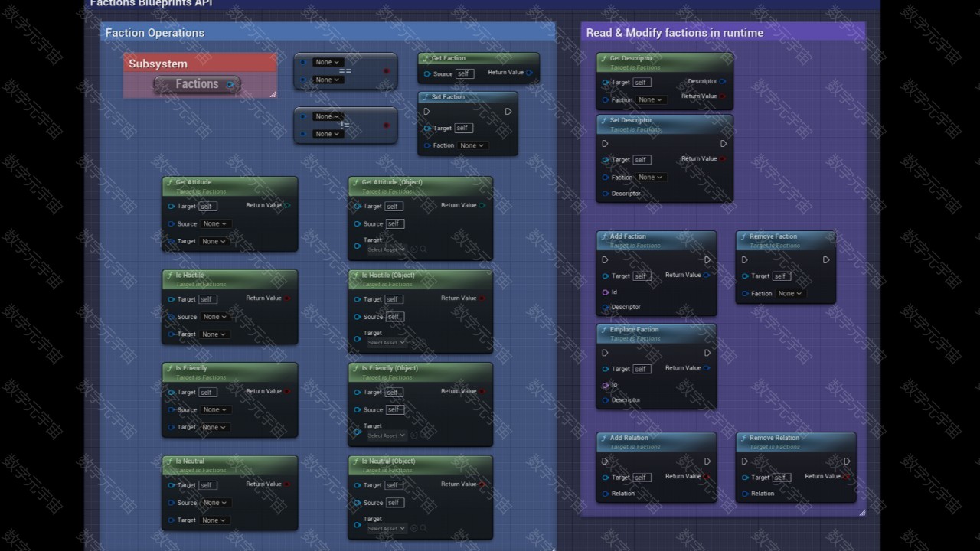This screenshot has width=980, height=551.
Task: Select the Remove Relation node title
Action: [x=774, y=439]
